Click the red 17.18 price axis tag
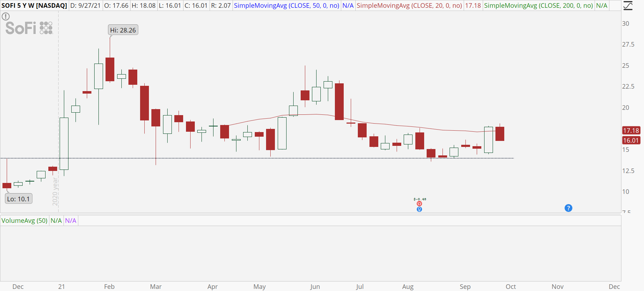Viewport: 644px width, 291px height. point(631,130)
